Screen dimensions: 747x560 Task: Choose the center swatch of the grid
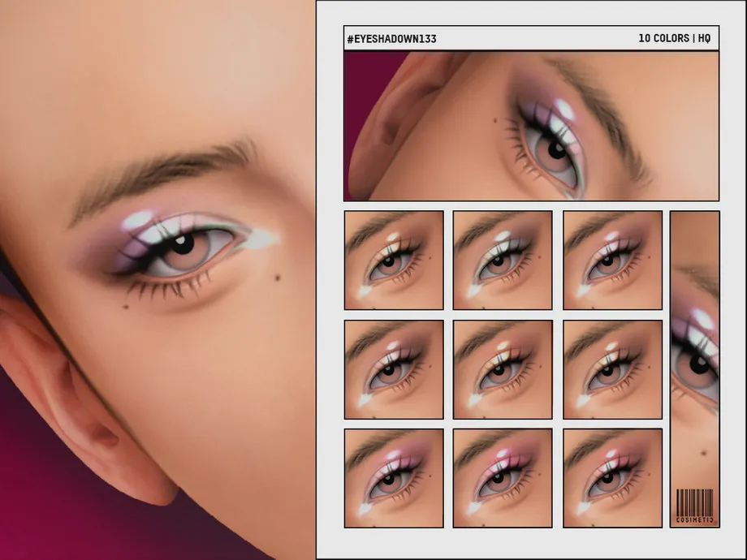pyautogui.click(x=503, y=369)
